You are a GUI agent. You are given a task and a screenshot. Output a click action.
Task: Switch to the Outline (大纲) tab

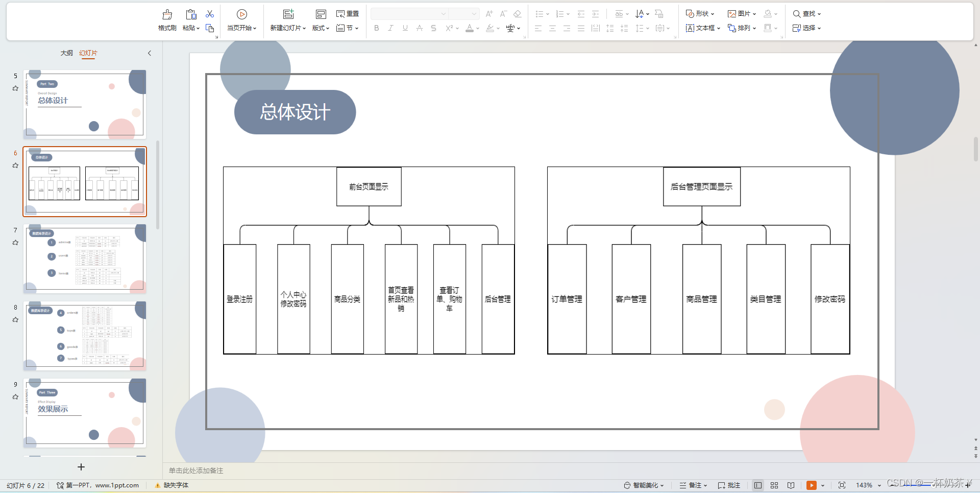(x=66, y=53)
